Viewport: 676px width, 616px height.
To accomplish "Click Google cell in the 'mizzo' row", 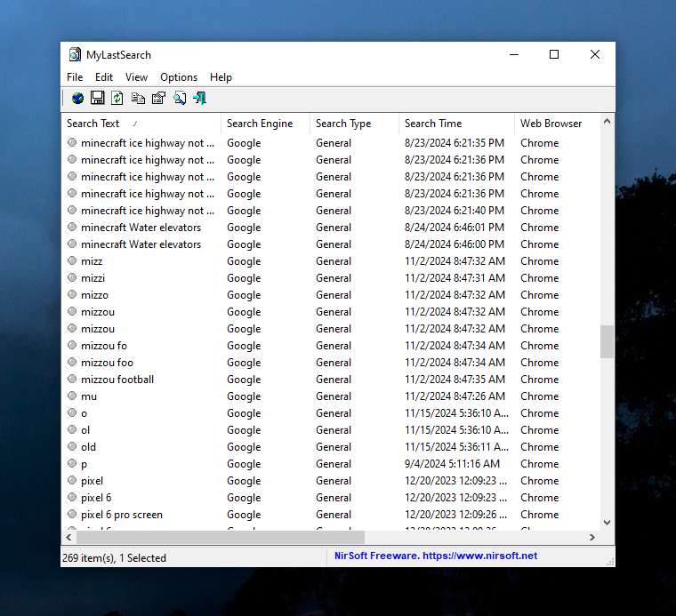I will (x=244, y=295).
